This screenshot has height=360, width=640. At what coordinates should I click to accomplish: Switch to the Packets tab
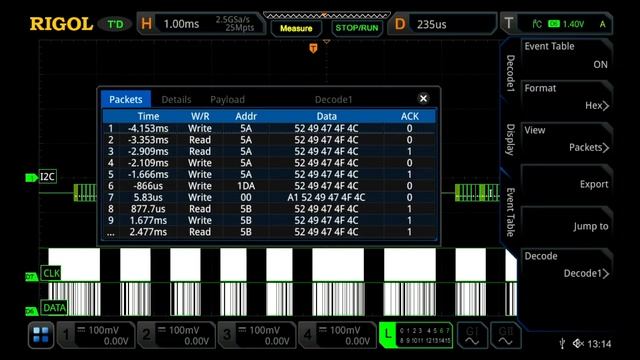coord(126,100)
